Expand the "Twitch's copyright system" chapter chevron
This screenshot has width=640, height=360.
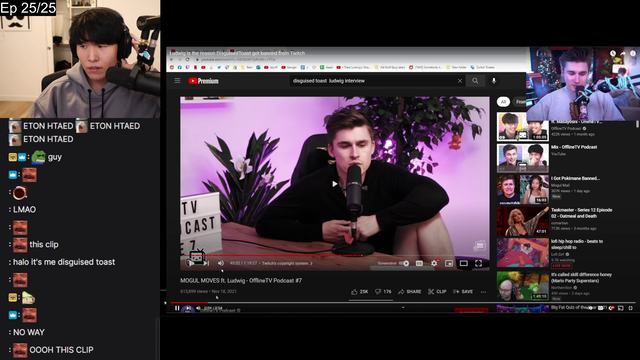(311, 263)
